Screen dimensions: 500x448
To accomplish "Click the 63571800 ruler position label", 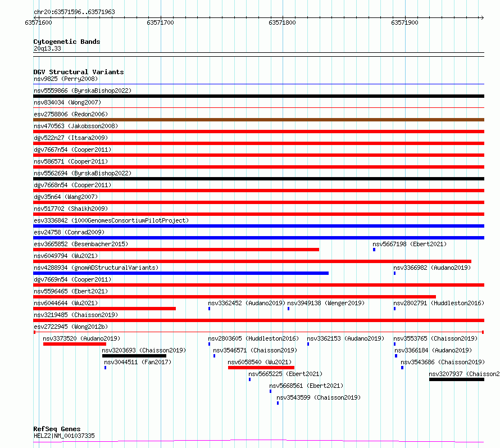I will click(x=282, y=22).
